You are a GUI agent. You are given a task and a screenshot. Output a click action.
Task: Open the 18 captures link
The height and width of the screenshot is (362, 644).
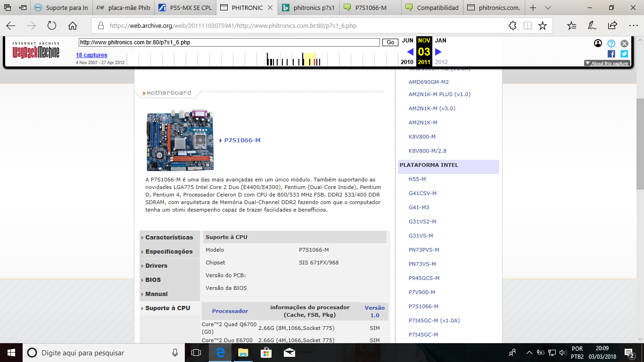pyautogui.click(x=91, y=55)
